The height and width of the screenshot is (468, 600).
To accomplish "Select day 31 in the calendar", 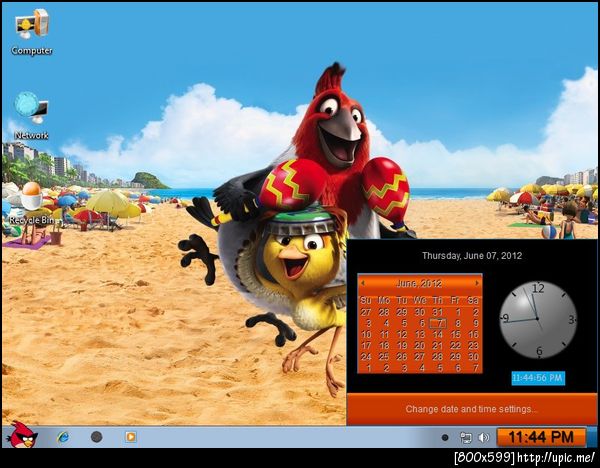I will pos(437,312).
